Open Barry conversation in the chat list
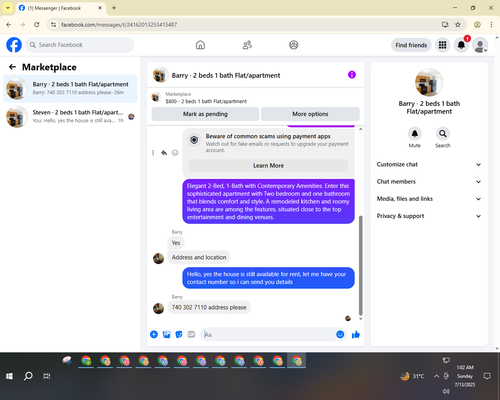 click(70, 89)
